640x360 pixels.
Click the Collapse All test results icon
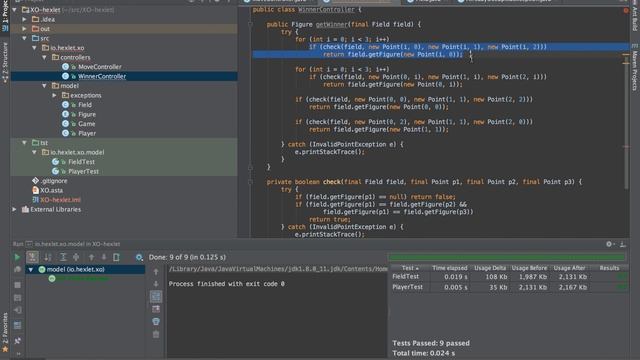76,257
